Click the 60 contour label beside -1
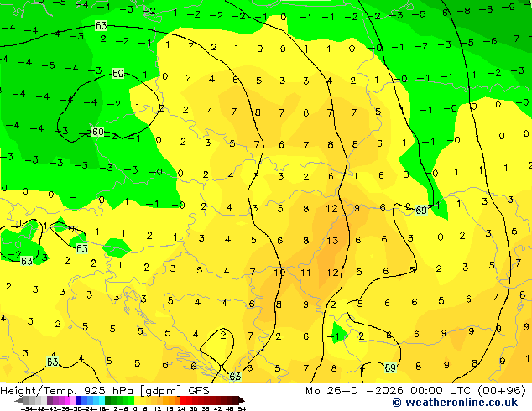 [x=118, y=73]
